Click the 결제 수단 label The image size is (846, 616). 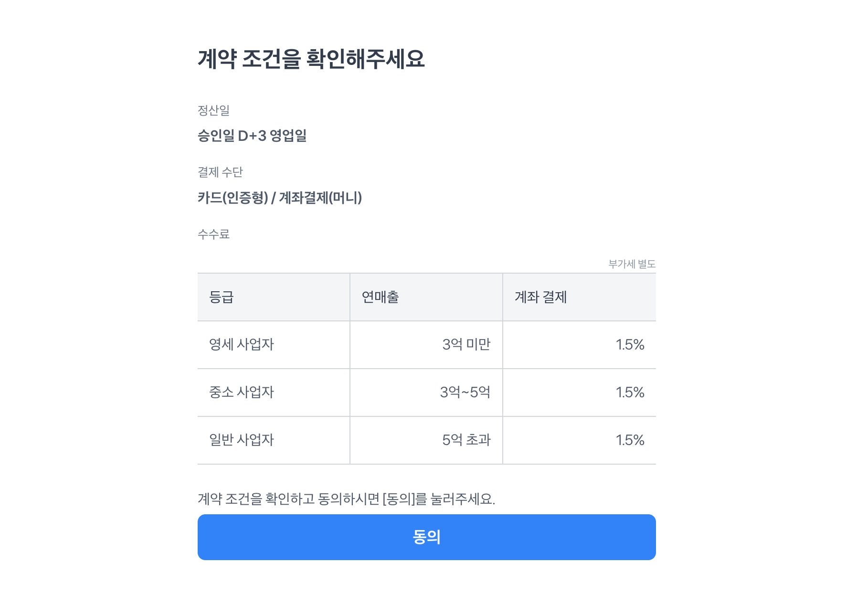click(220, 172)
